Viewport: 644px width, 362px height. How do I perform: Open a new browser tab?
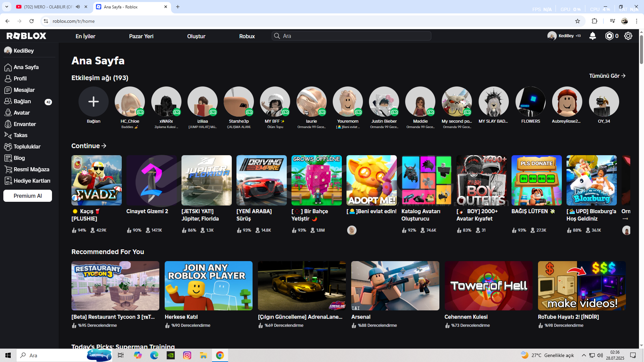[178, 7]
